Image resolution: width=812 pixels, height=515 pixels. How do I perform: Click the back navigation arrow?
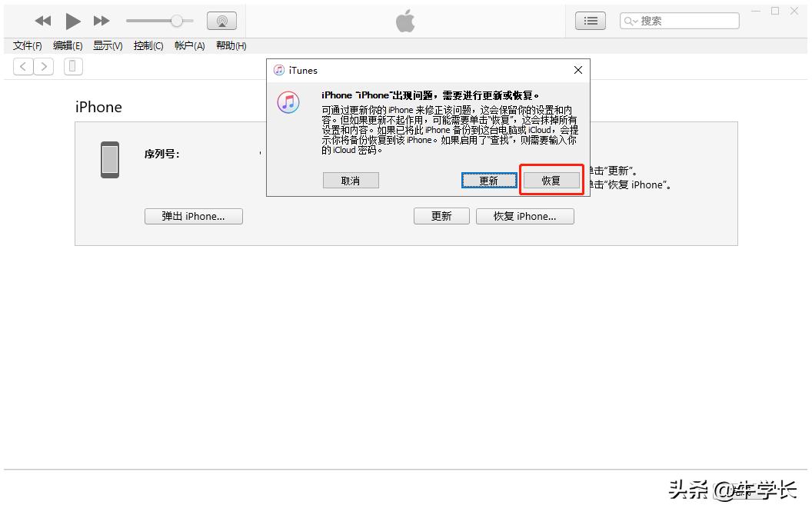click(x=23, y=66)
